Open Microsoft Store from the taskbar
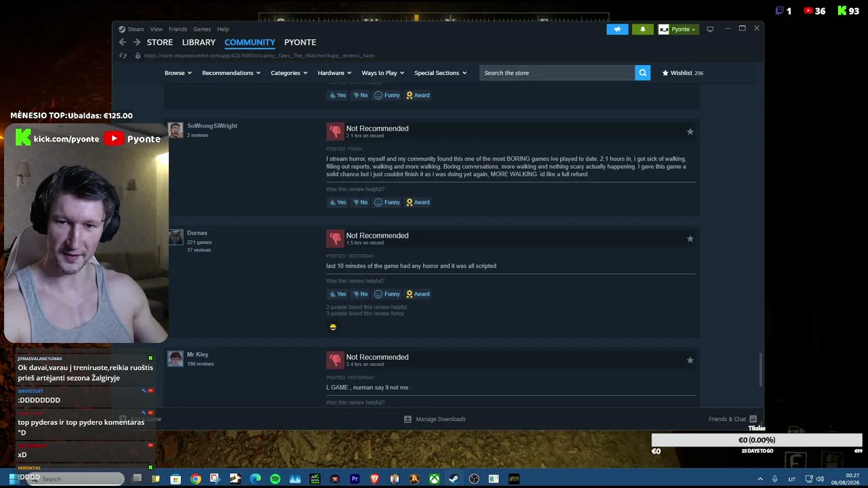 point(176,479)
